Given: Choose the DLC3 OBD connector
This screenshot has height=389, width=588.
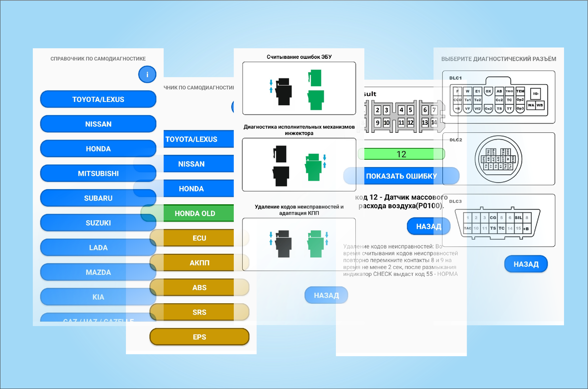Looking at the screenshot, I should 498,220.
